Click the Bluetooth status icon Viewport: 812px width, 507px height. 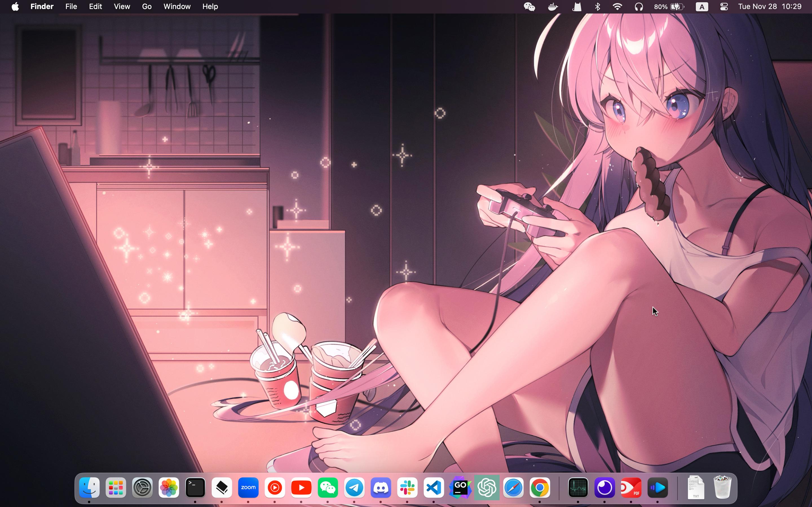(x=597, y=7)
